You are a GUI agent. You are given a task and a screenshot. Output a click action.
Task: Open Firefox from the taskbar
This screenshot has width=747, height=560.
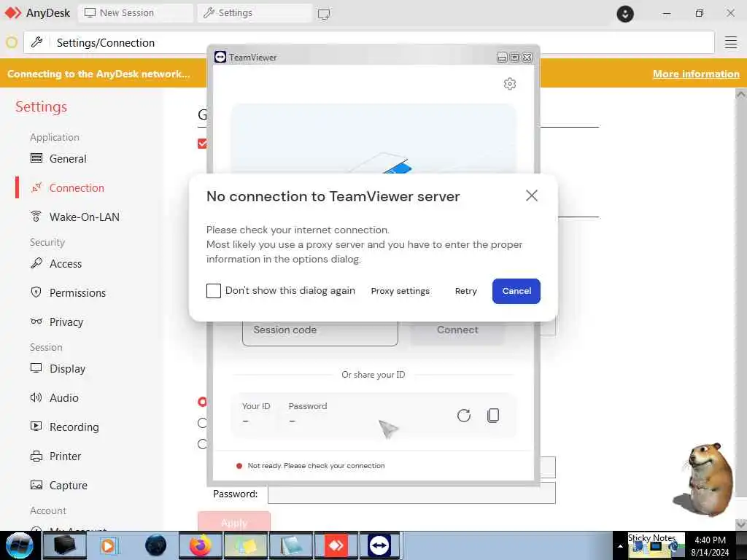[201, 545]
